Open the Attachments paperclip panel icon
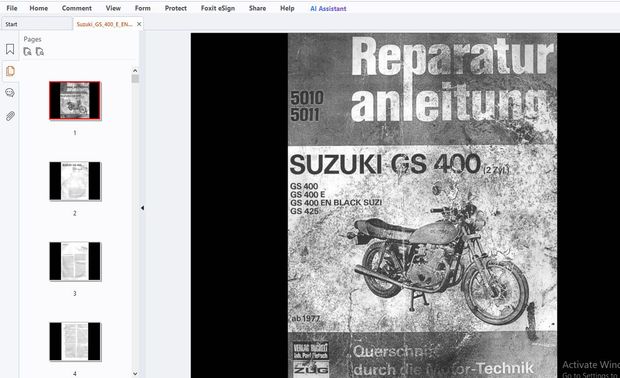The width and height of the screenshot is (620, 378). (10, 116)
